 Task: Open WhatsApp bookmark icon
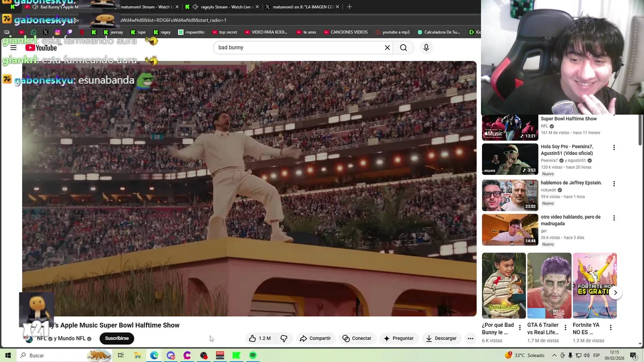[x=33, y=32]
